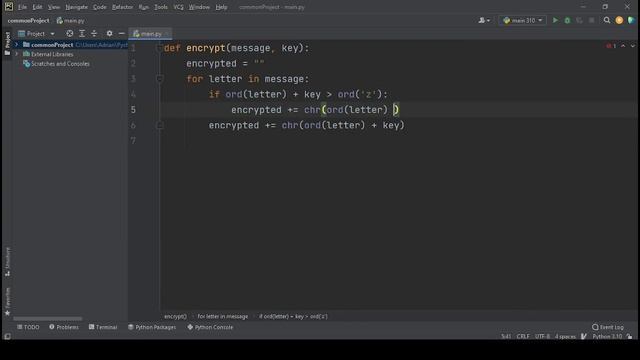Go to next highlighted error arrow
This screenshot has height=360, width=640.
(633, 46)
